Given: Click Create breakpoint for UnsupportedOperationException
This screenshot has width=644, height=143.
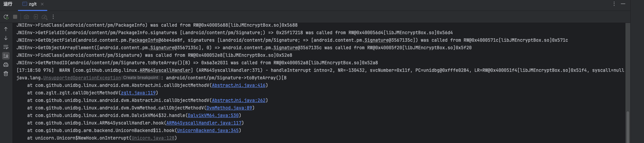Looking at the screenshot, I should tap(141, 78).
